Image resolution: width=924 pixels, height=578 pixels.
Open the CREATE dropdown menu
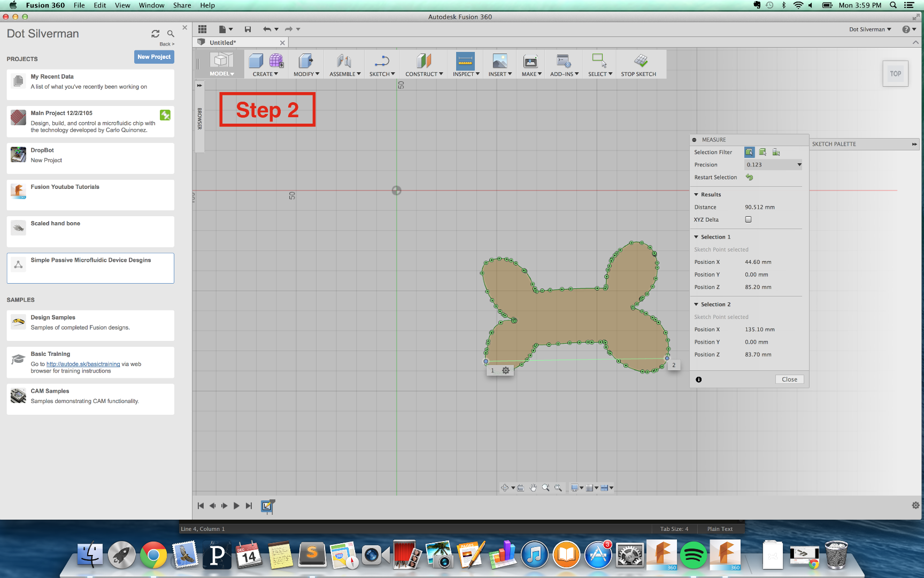pos(265,74)
